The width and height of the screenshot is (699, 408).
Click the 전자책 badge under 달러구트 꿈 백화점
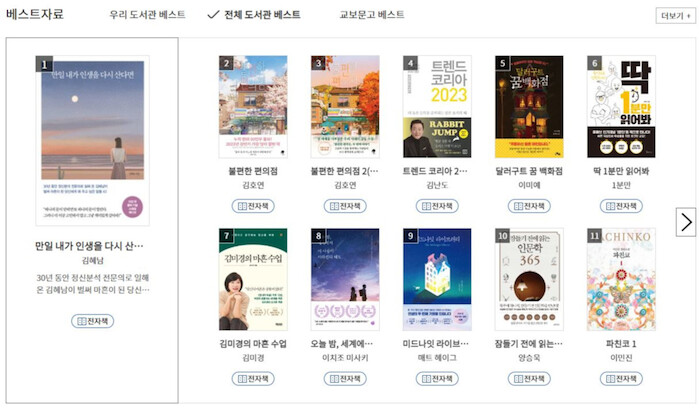(528, 206)
